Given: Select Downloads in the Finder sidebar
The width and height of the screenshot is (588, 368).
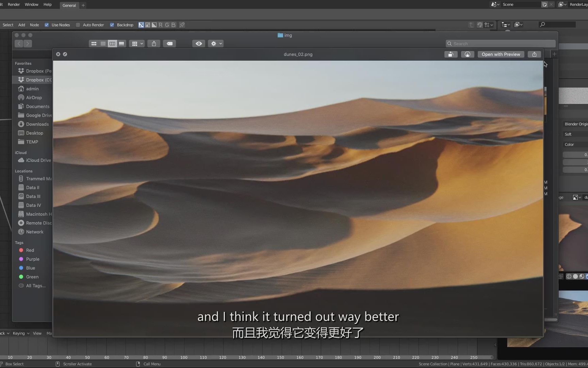Looking at the screenshot, I should [x=37, y=124].
